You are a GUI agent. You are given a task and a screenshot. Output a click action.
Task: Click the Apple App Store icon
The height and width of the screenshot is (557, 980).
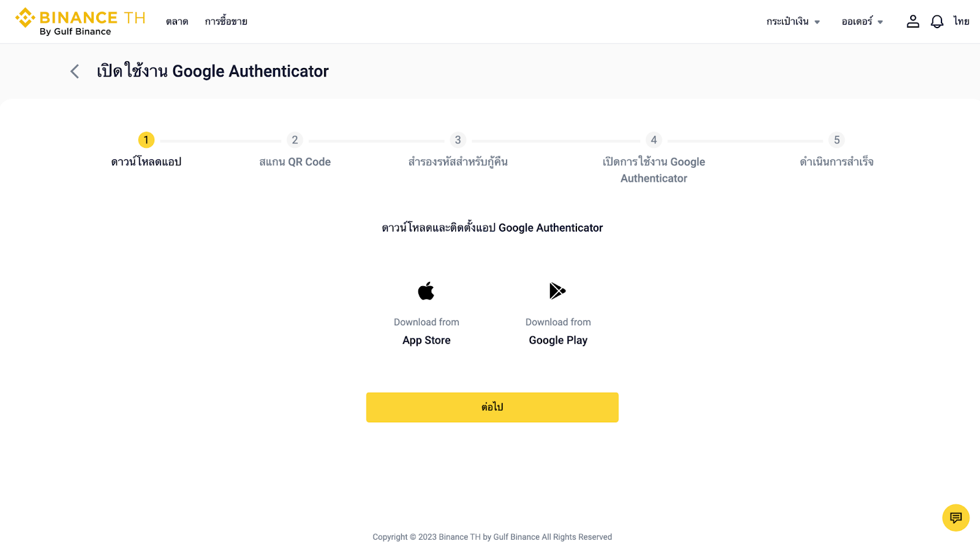426,291
